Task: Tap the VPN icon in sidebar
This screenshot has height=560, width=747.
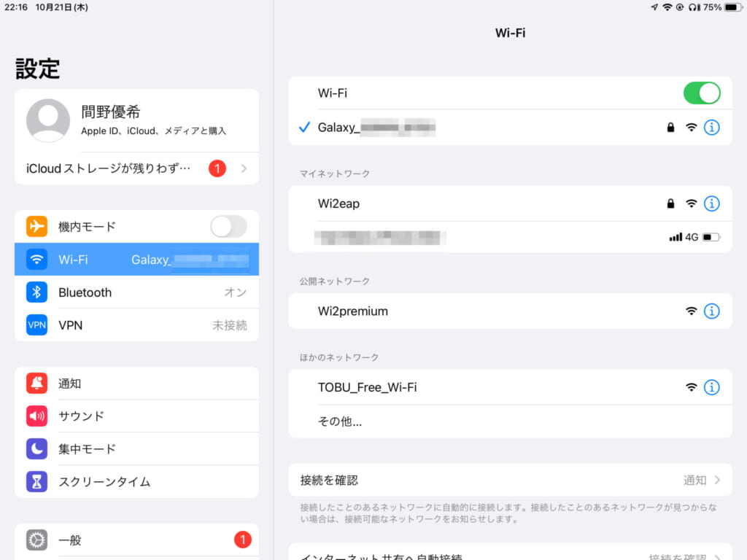Action: (x=37, y=325)
